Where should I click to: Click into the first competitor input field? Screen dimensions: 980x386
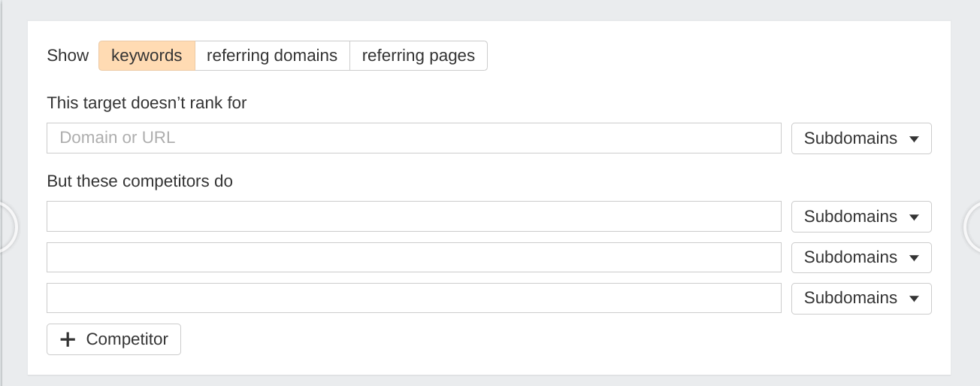click(414, 217)
